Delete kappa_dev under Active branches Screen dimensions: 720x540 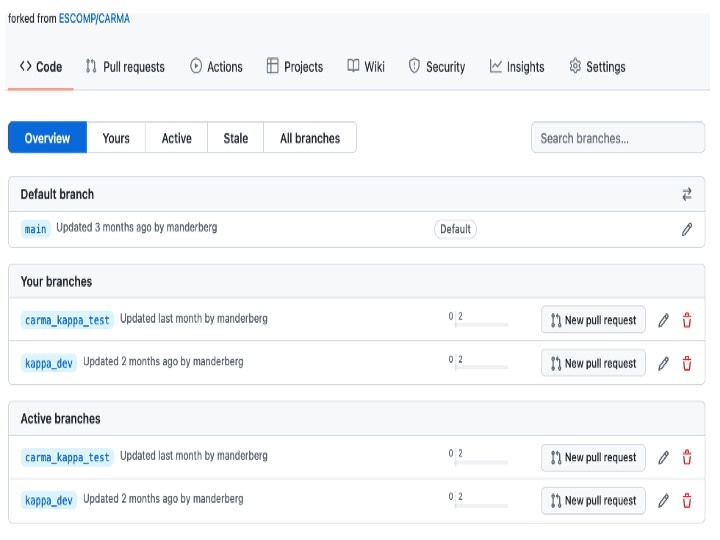(x=686, y=500)
